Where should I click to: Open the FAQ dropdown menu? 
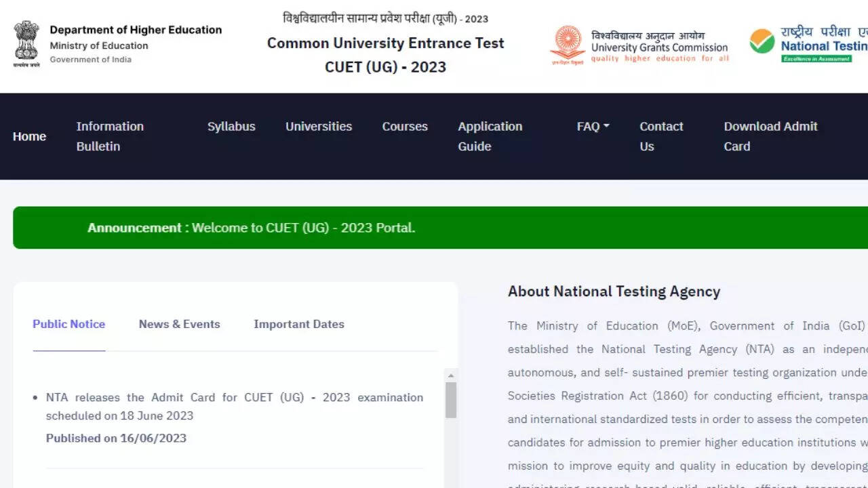591,126
